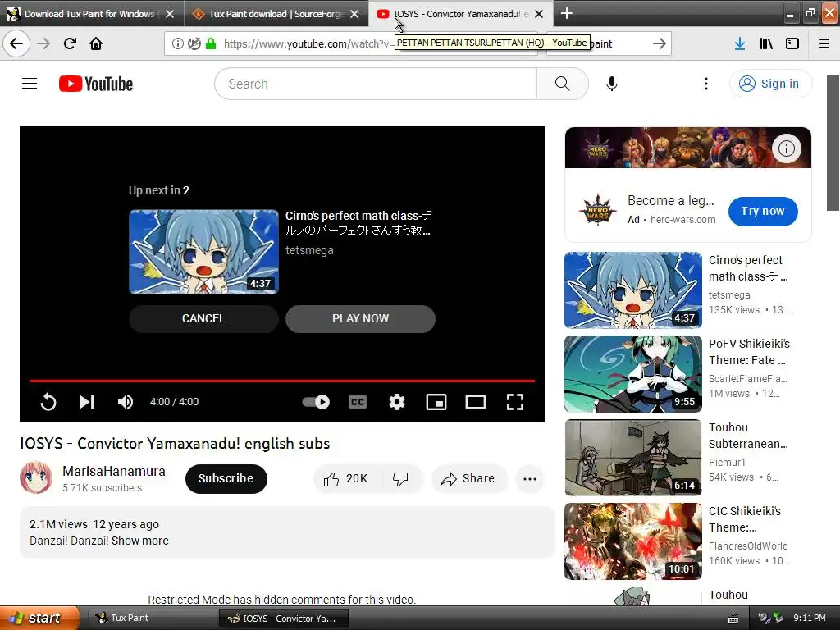Screen dimensions: 840x630
Task: Open the Firefox hamburger menu
Action: coord(824,43)
